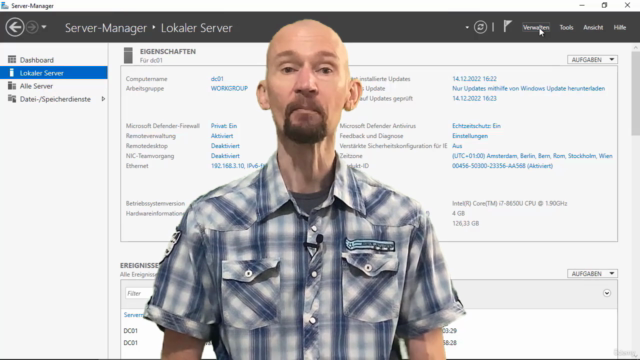Viewport: 640px width, 360px height.
Task: Click the computer name dc01 link
Action: tap(217, 79)
